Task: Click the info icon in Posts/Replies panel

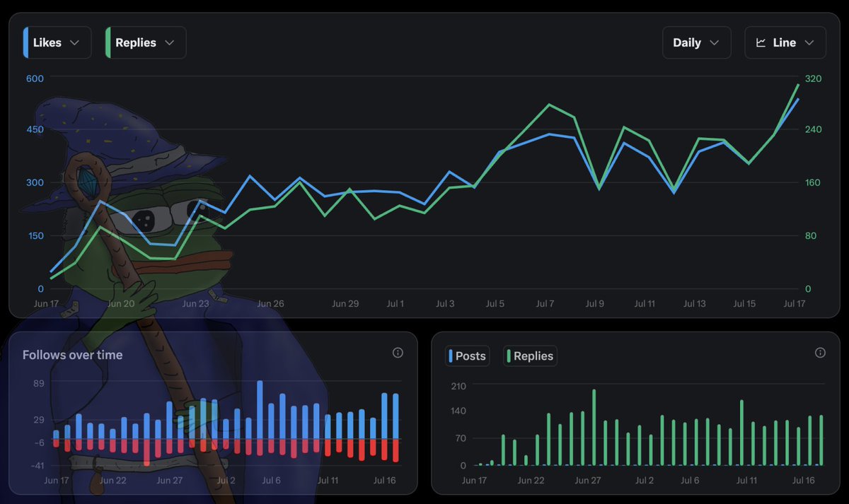Action: click(820, 353)
